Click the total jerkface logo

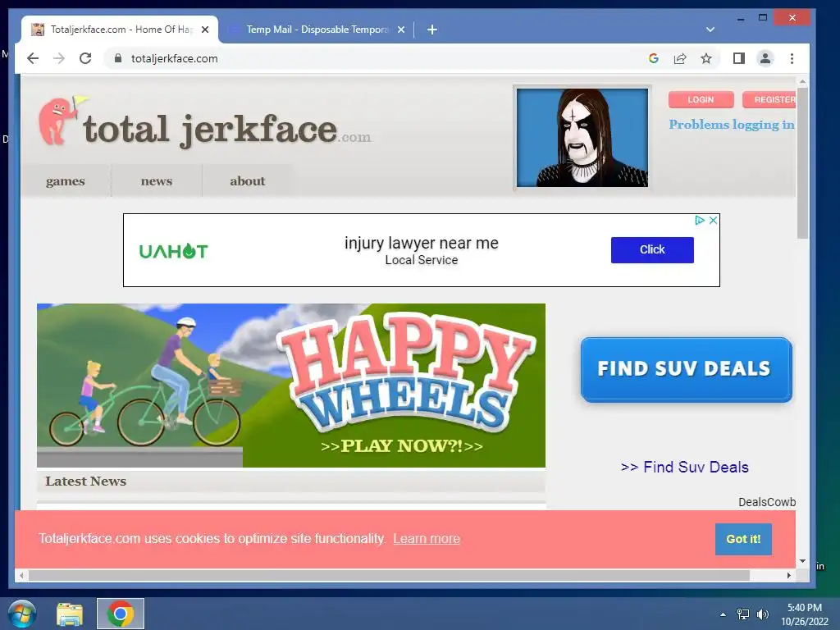click(204, 123)
